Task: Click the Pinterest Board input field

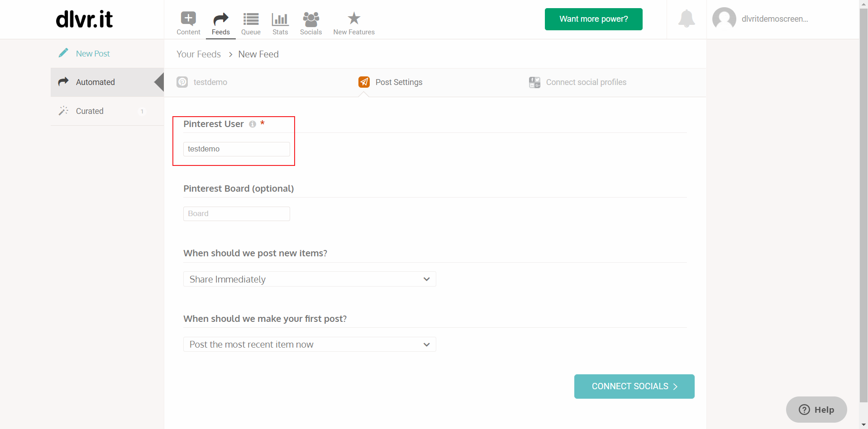Action: (236, 214)
